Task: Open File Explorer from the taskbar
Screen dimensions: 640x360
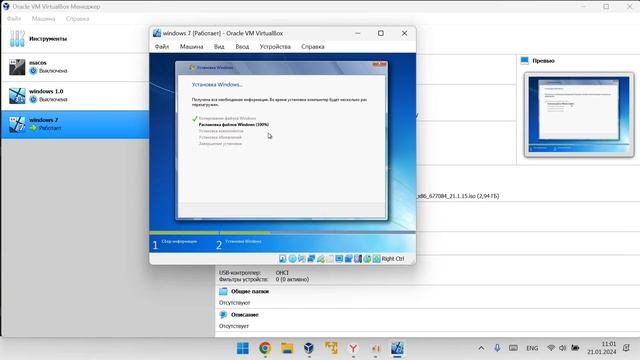Action: coord(287,348)
